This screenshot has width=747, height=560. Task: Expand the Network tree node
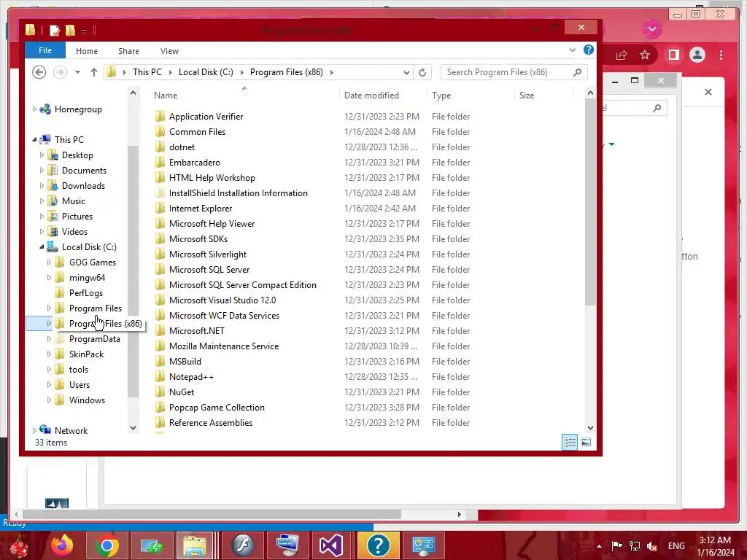pyautogui.click(x=34, y=430)
